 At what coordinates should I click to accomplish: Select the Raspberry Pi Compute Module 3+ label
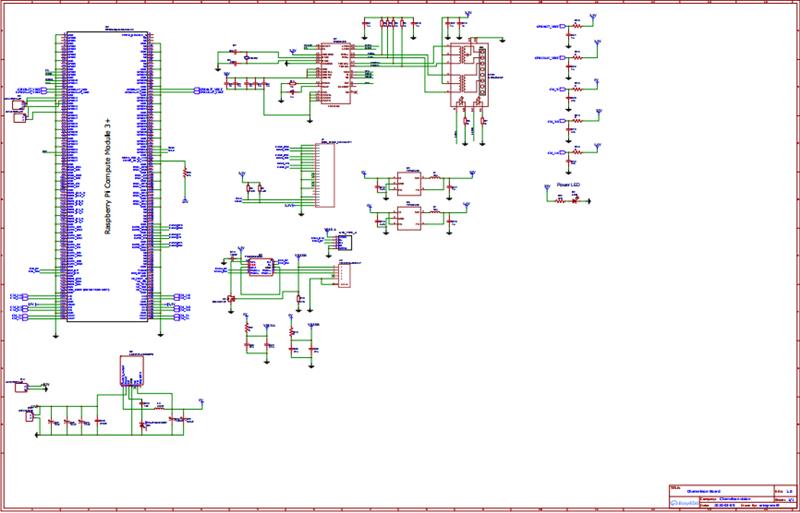[108, 175]
